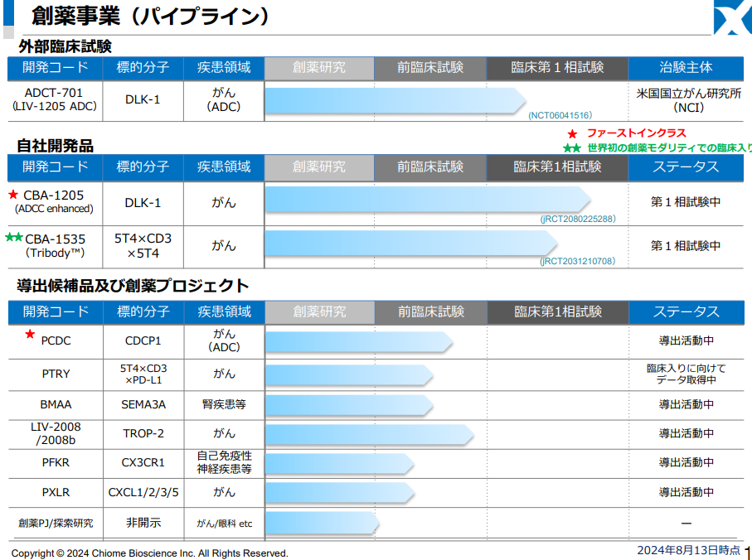
Task: Open the NCT06041516 trial link
Action: point(560,115)
